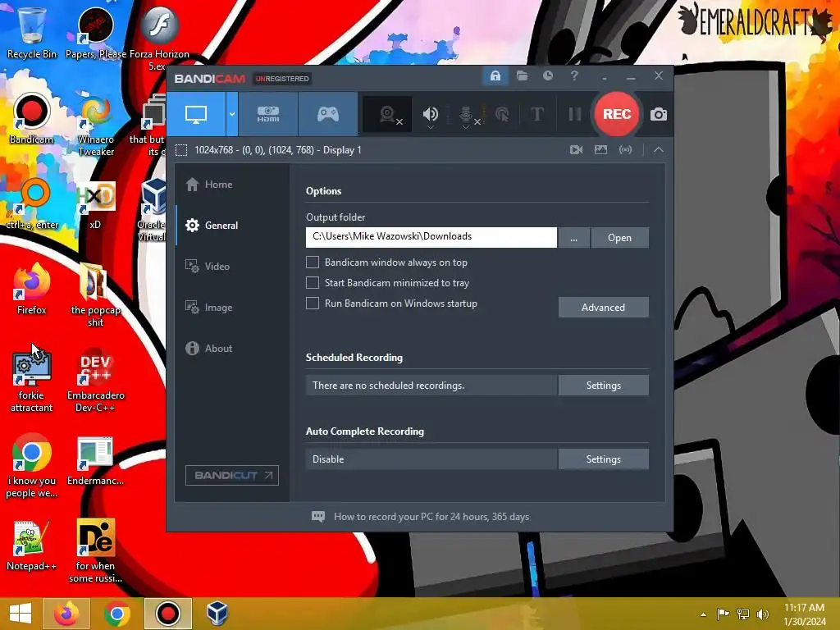Click the speaker sound icon in toolbar
The width and height of the screenshot is (840, 630).
[x=430, y=113]
